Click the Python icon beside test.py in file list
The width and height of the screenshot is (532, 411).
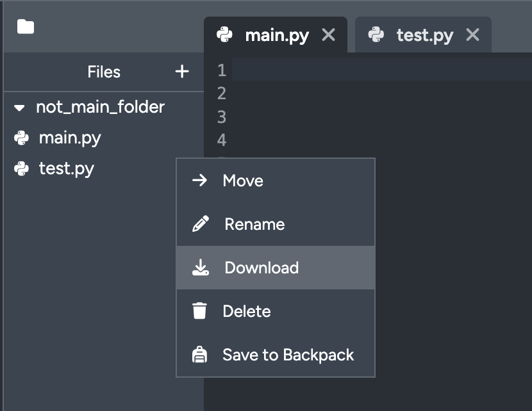click(22, 169)
